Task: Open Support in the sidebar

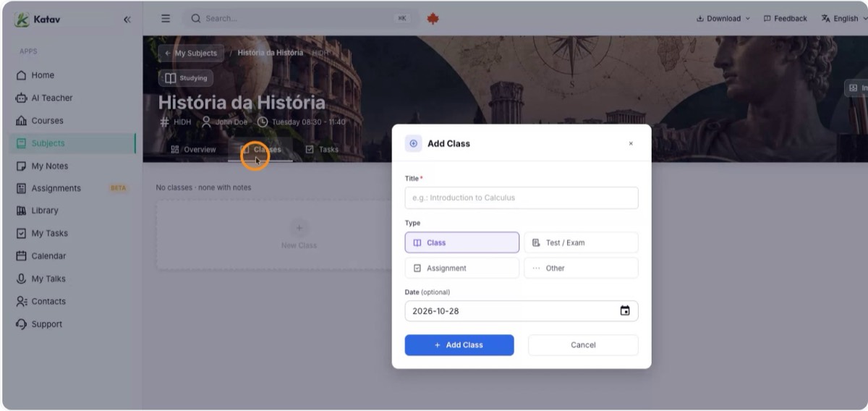Action: pos(72,324)
